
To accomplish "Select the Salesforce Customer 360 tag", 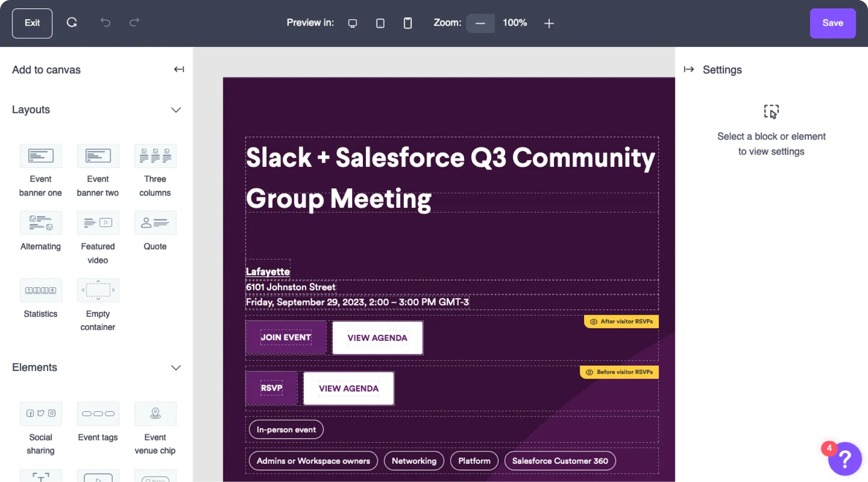I will pyautogui.click(x=560, y=461).
